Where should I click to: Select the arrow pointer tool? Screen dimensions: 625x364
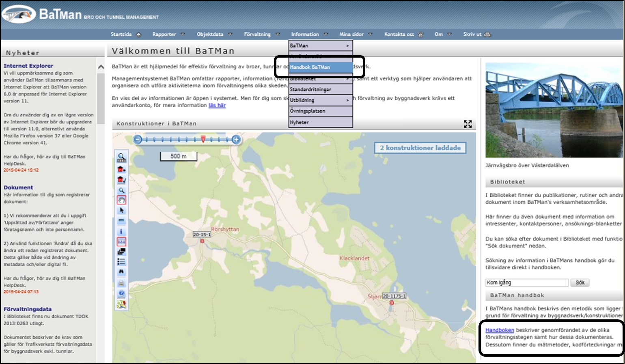pos(121,211)
